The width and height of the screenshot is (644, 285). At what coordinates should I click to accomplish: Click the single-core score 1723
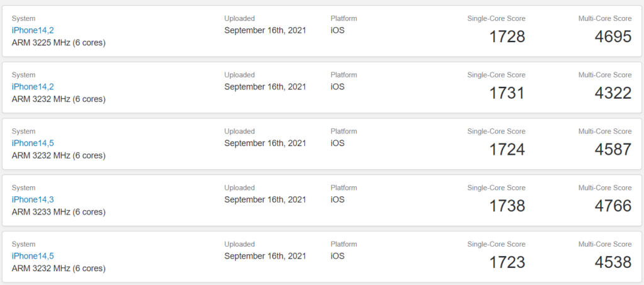point(507,262)
